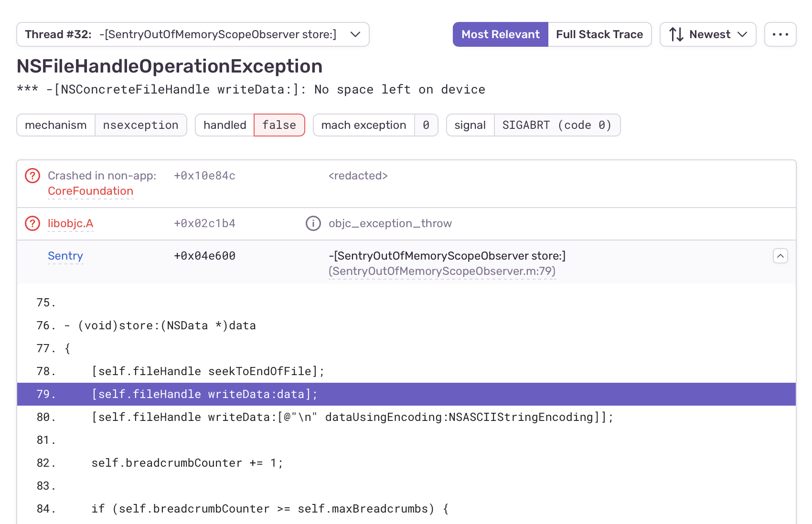The height and width of the screenshot is (524, 812).
Task: Click the question mark icon beside CoreFoundation
Action: (x=32, y=176)
